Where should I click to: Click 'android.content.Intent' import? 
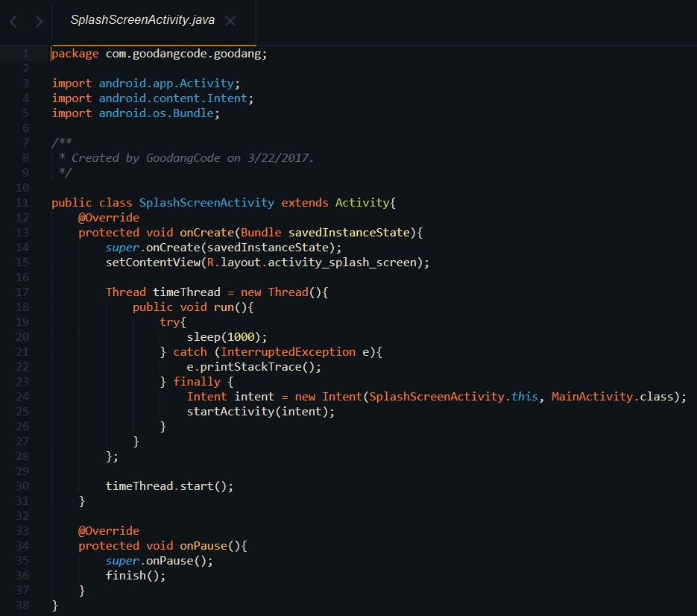[x=173, y=98]
